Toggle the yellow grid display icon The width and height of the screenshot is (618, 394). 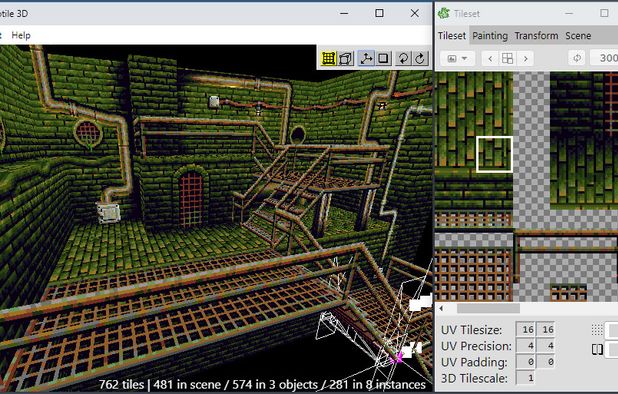[328, 58]
